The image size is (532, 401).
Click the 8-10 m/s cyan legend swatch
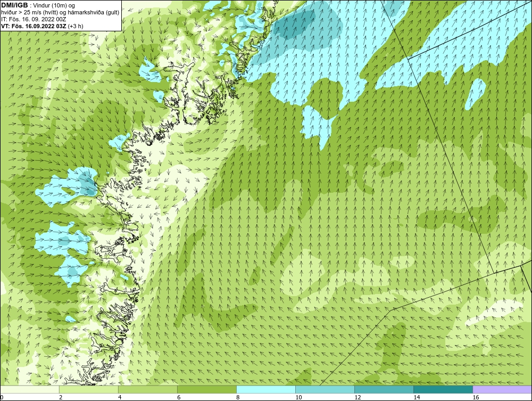pyautogui.click(x=266, y=389)
